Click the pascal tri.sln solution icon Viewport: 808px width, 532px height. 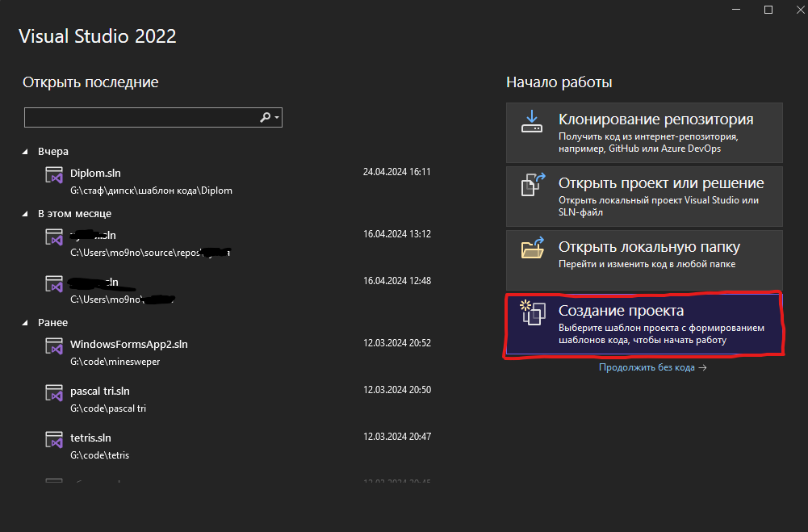coord(54,393)
